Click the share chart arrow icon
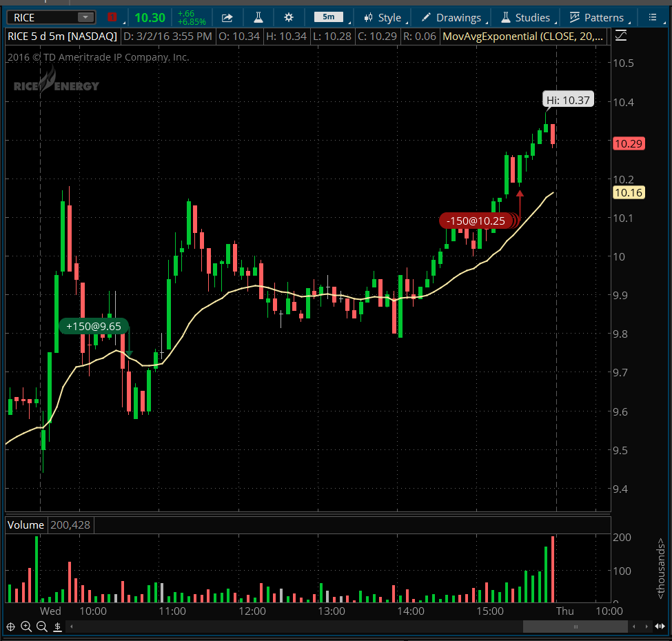672x641 pixels. point(227,17)
